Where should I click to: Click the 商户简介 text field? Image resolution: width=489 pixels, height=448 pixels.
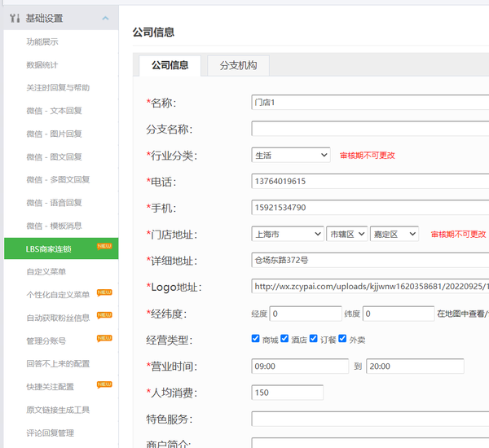pyautogui.click(x=370, y=443)
